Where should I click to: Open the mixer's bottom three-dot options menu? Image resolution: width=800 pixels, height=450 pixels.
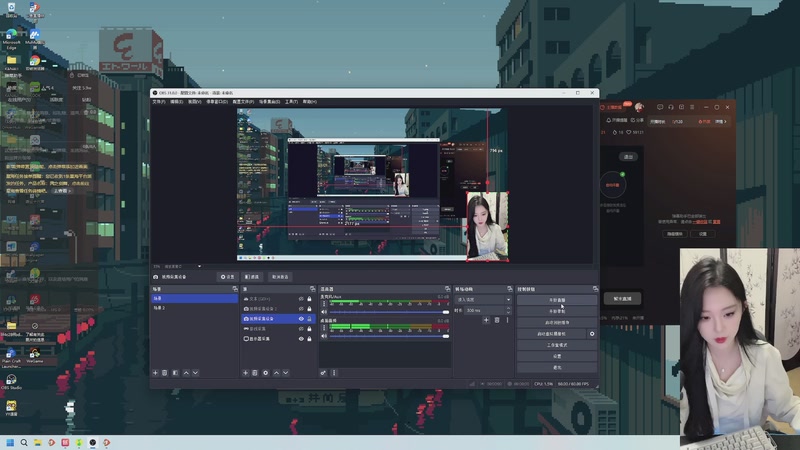coord(334,373)
